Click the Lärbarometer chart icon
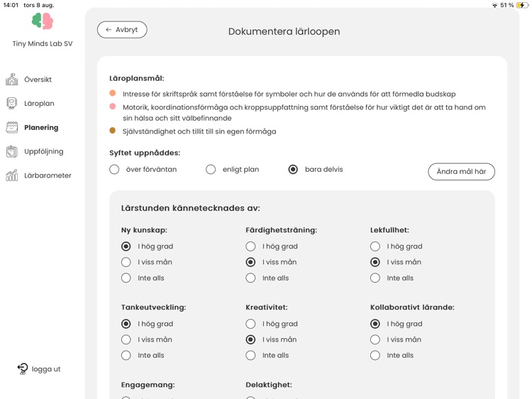 [x=12, y=175]
